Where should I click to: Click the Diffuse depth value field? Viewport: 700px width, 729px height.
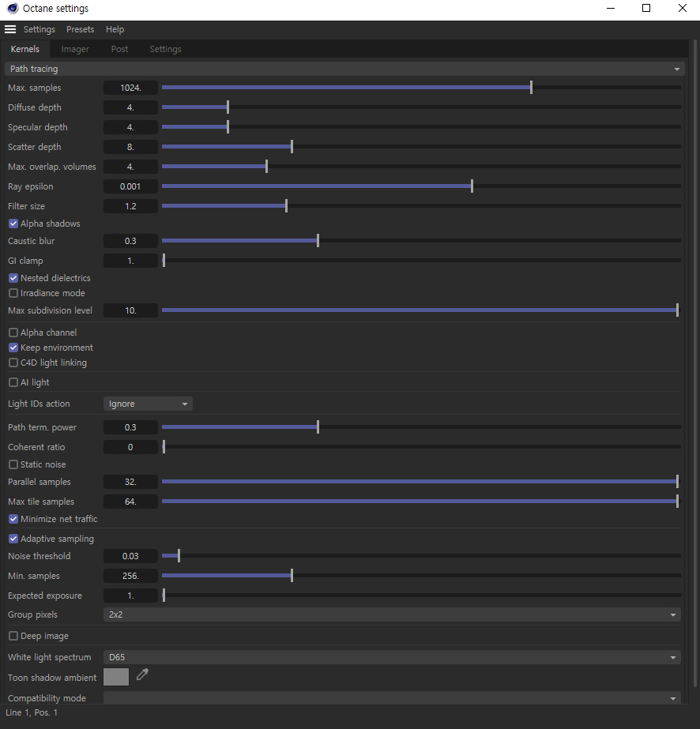click(130, 107)
